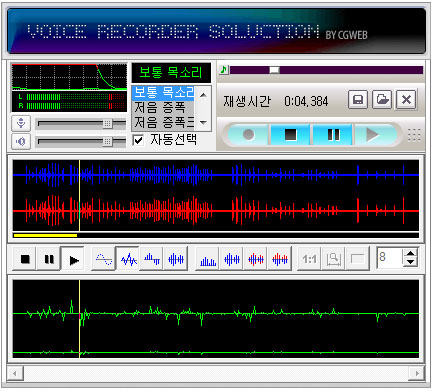Viewport: 434px width, 391px height.
Task: Select the sine wave display mode icon
Action: [x=104, y=259]
